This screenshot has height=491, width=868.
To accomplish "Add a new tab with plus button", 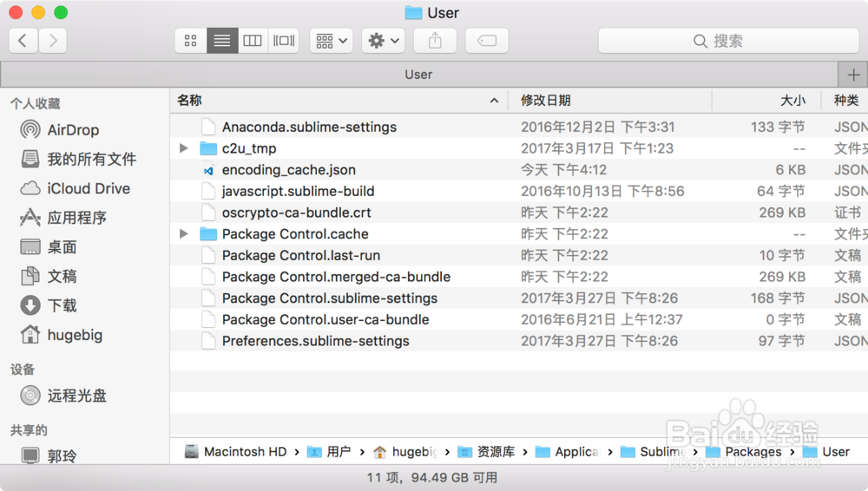I will click(852, 75).
